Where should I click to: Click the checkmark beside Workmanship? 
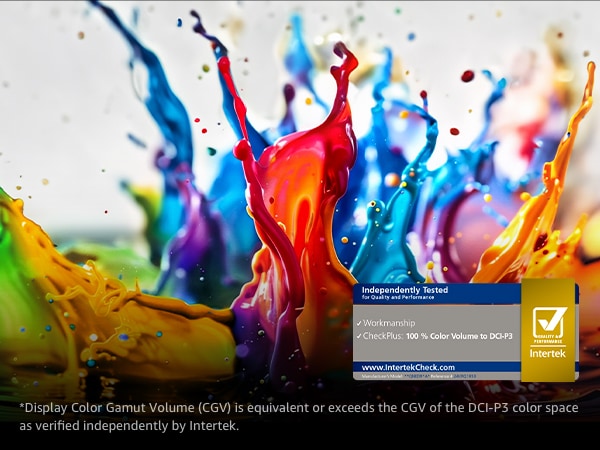click(x=359, y=324)
